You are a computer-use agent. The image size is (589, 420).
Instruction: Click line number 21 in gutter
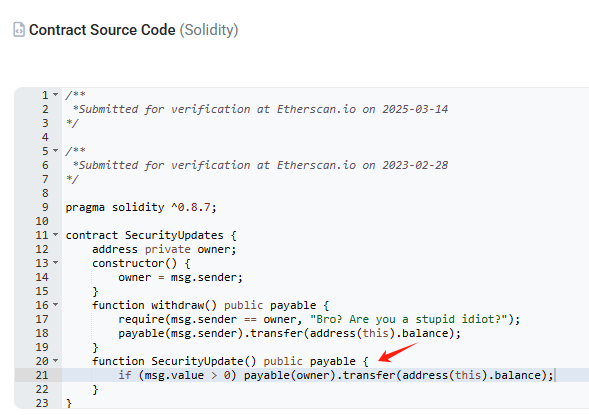point(42,375)
